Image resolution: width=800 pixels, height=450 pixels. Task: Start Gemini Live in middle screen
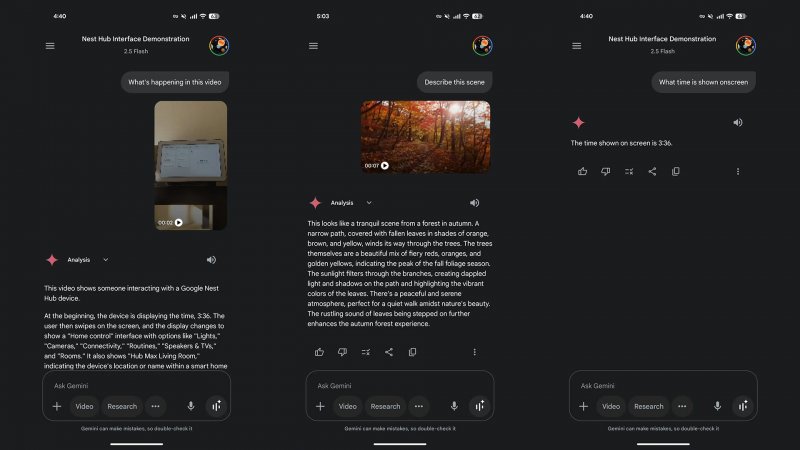480,406
